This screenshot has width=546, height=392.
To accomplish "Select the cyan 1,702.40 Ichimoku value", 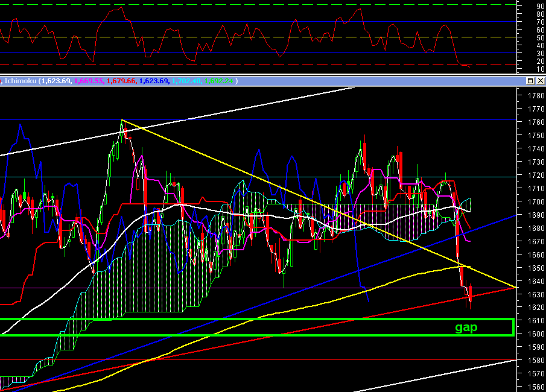I will pos(186,81).
